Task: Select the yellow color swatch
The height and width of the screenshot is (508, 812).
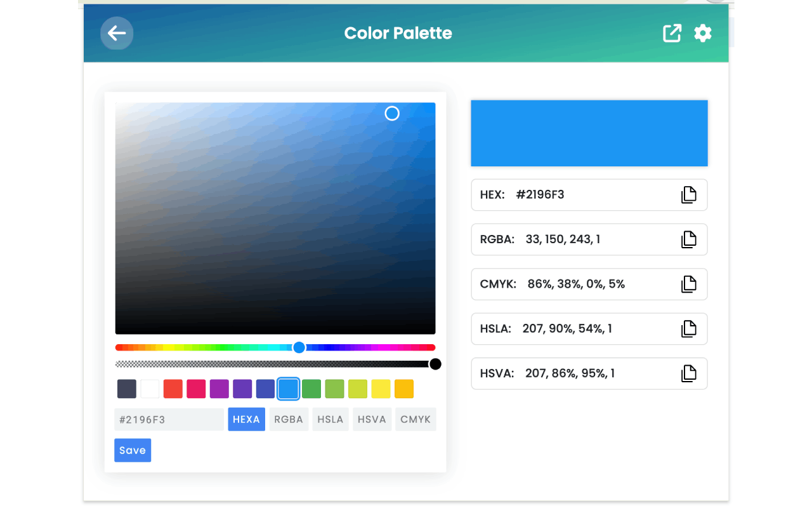Action: (381, 389)
